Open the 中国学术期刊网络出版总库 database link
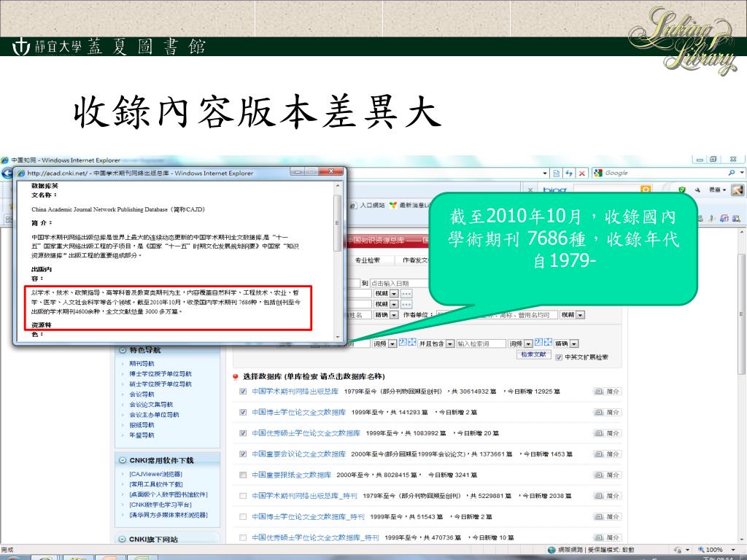 (x=295, y=392)
